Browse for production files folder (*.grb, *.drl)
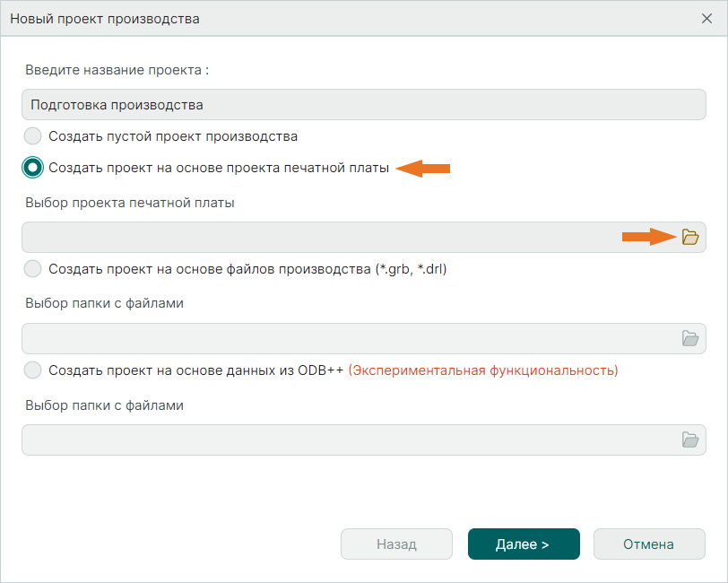 click(689, 338)
